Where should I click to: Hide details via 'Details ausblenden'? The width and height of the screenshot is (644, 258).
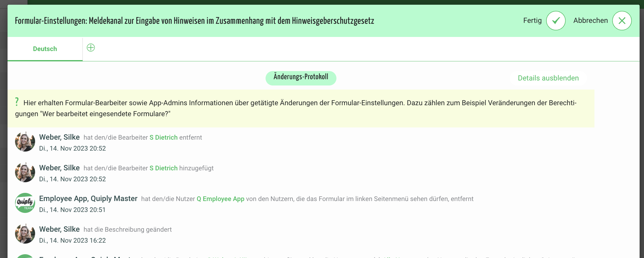point(548,78)
